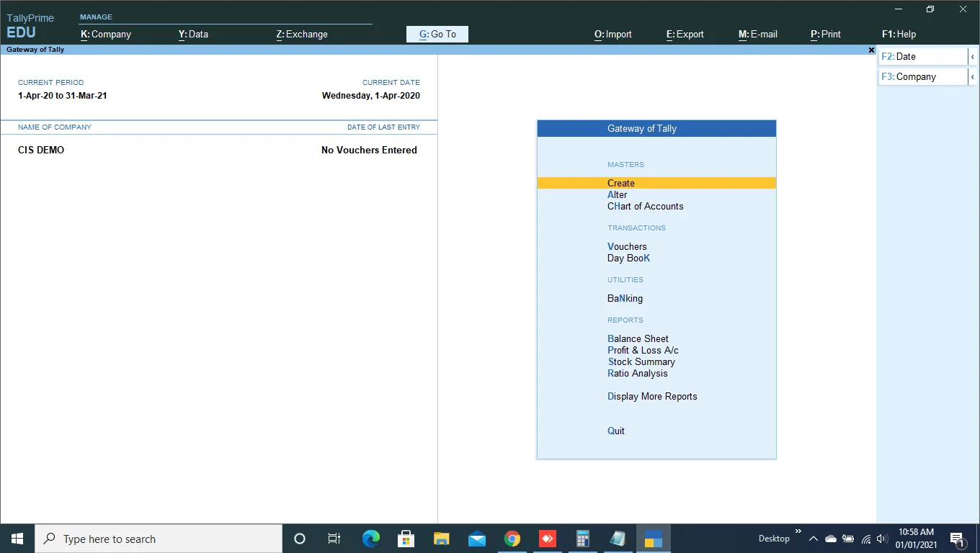The height and width of the screenshot is (553, 980).
Task: Click the Type here to search box
Action: (x=159, y=539)
